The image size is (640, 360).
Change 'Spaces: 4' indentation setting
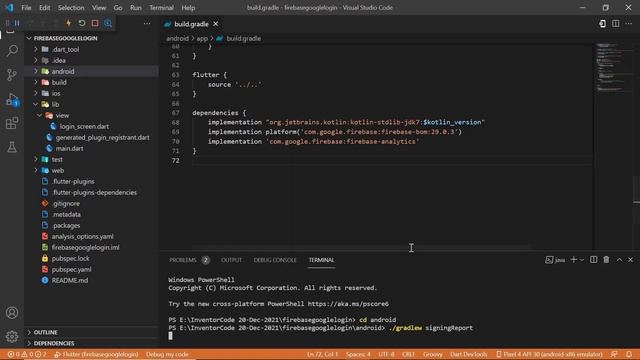[358, 354]
